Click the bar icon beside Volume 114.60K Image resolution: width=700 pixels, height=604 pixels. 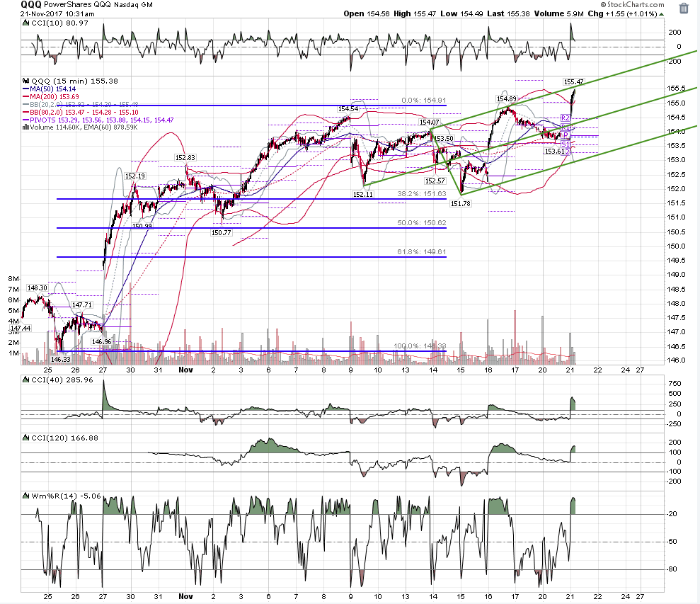tap(26, 127)
